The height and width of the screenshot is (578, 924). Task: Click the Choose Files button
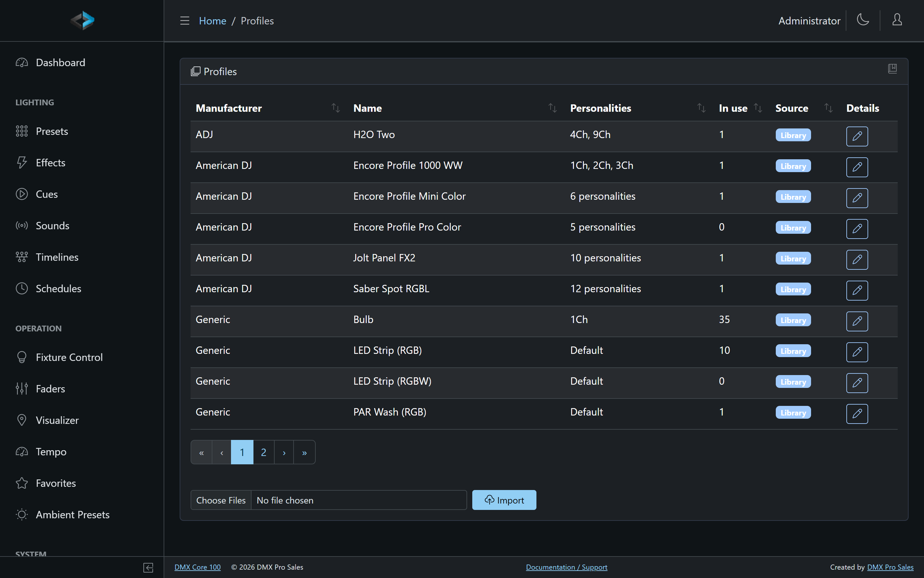(221, 500)
